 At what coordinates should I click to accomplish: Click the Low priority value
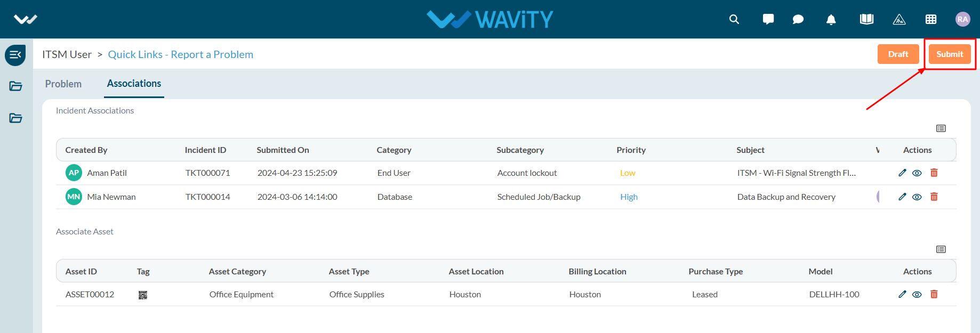click(x=628, y=173)
